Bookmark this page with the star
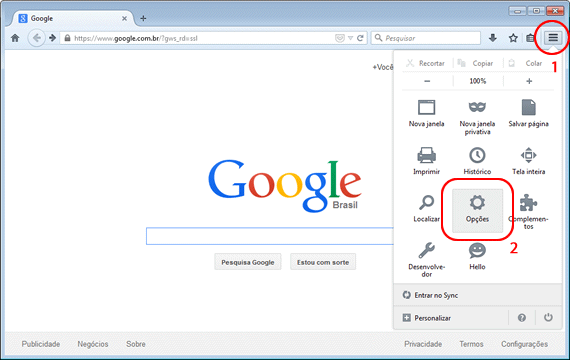 coord(513,38)
